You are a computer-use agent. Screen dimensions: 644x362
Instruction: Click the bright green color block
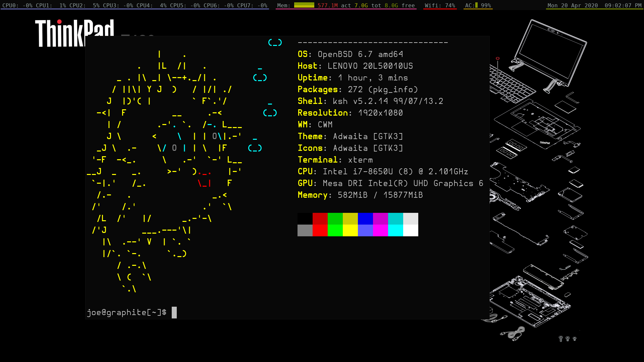pyautogui.click(x=335, y=230)
